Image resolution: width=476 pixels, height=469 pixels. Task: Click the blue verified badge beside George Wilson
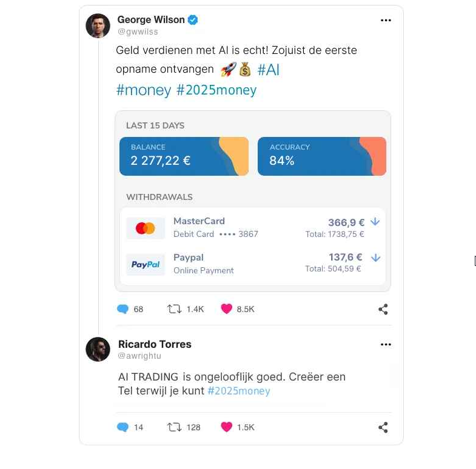pos(193,20)
